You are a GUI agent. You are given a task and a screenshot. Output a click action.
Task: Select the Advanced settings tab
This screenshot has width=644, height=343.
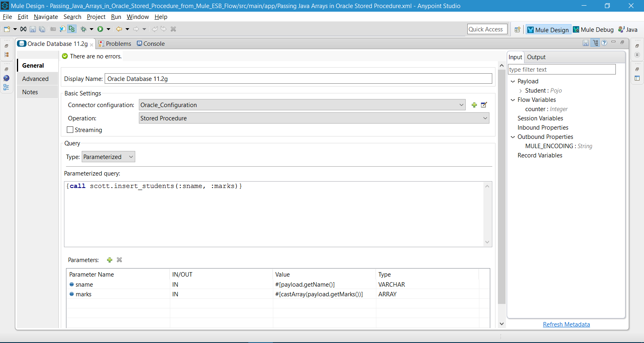coord(37,79)
